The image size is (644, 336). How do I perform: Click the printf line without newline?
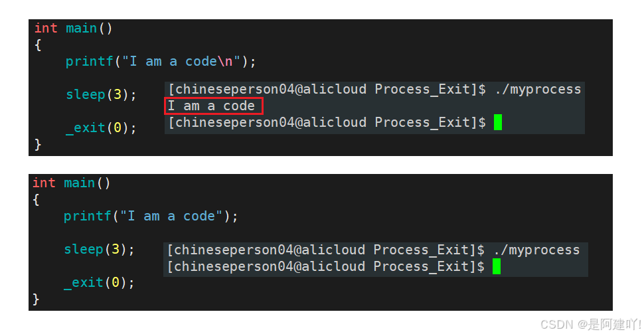[x=151, y=216]
